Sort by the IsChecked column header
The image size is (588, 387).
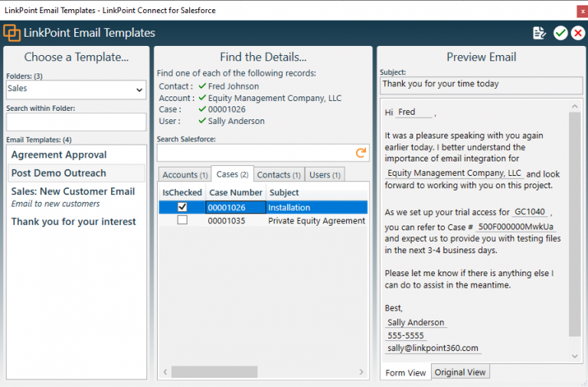(182, 193)
